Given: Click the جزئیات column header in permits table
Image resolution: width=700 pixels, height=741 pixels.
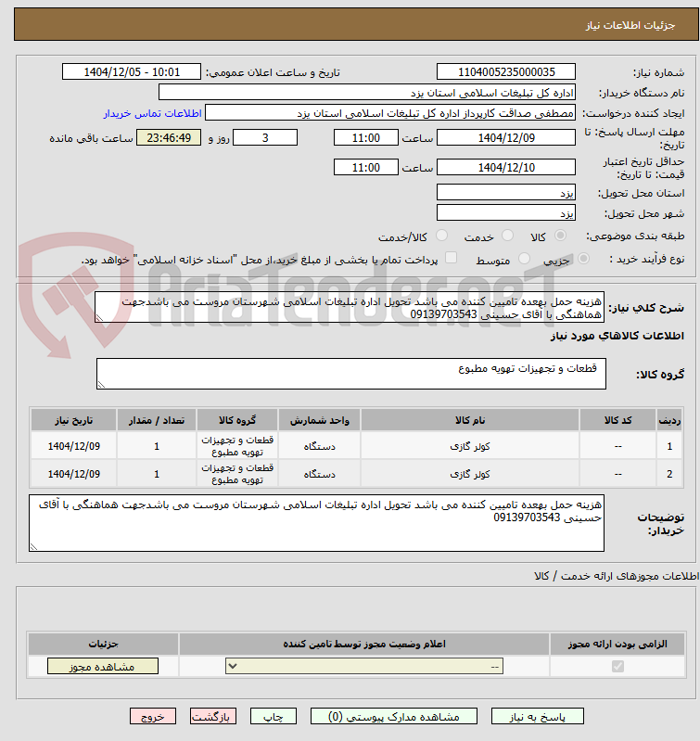Looking at the screenshot, I should coord(104,645).
